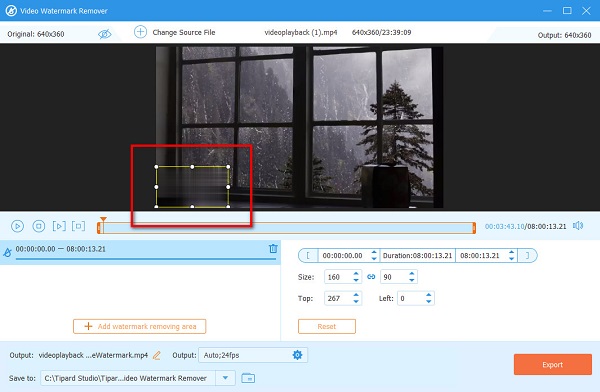
Task: Toggle the aspect ratio link icon
Action: point(371,277)
